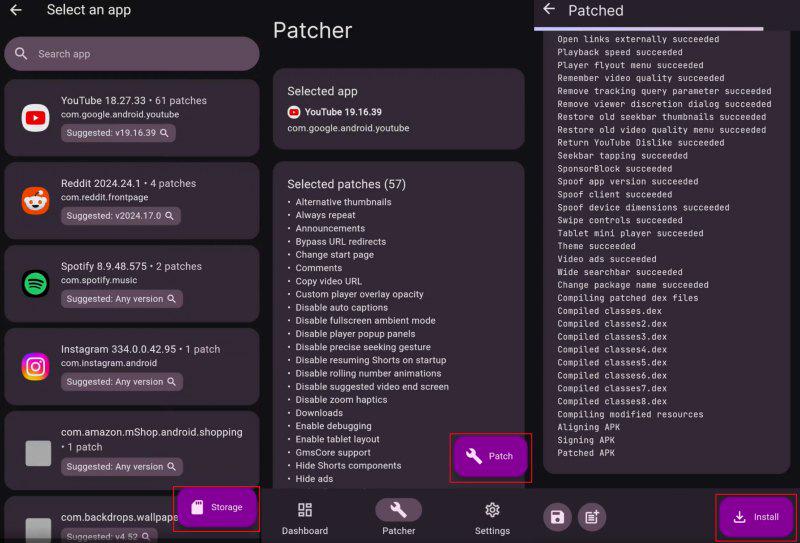800x543 pixels.
Task: Click the YouTube suggested v19.16.39 chip
Action: tap(119, 133)
